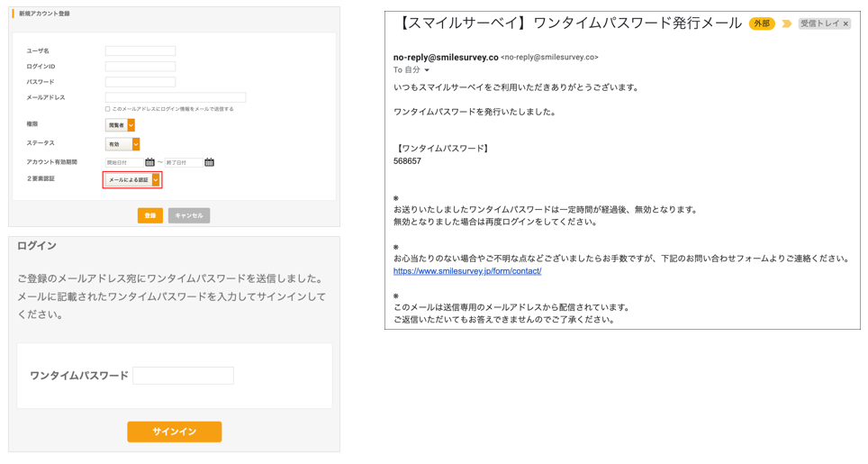Click the yellow importance marker arrow icon
The width and height of the screenshot is (868, 464).
[x=787, y=23]
